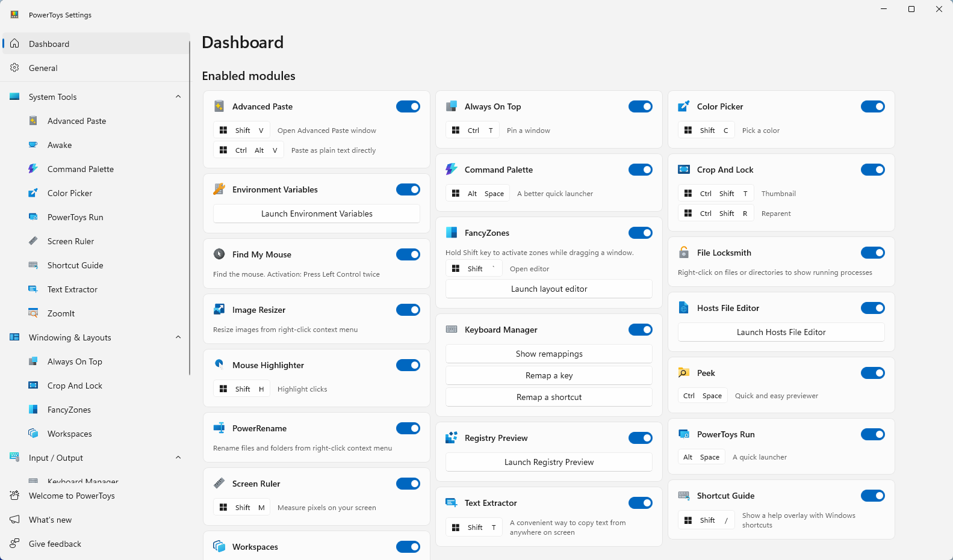This screenshot has width=953, height=560.
Task: Disable the Advanced Paste toggle
Action: point(408,106)
